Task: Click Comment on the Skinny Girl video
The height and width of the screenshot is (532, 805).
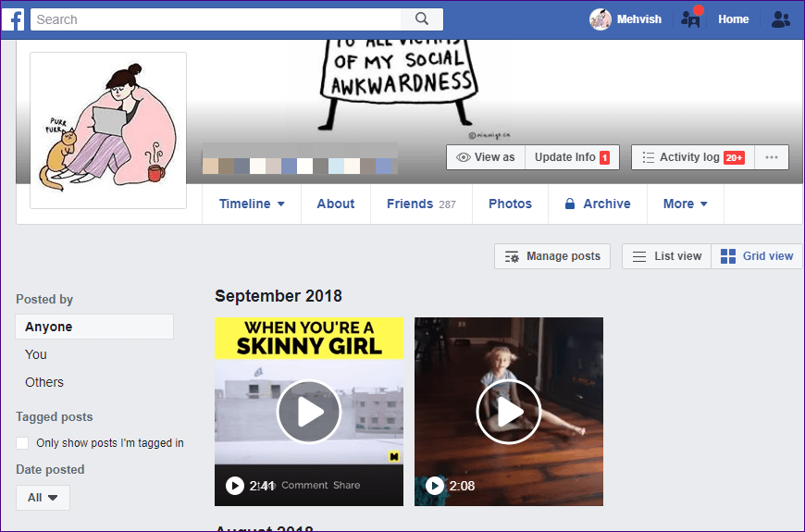Action: 304,485
